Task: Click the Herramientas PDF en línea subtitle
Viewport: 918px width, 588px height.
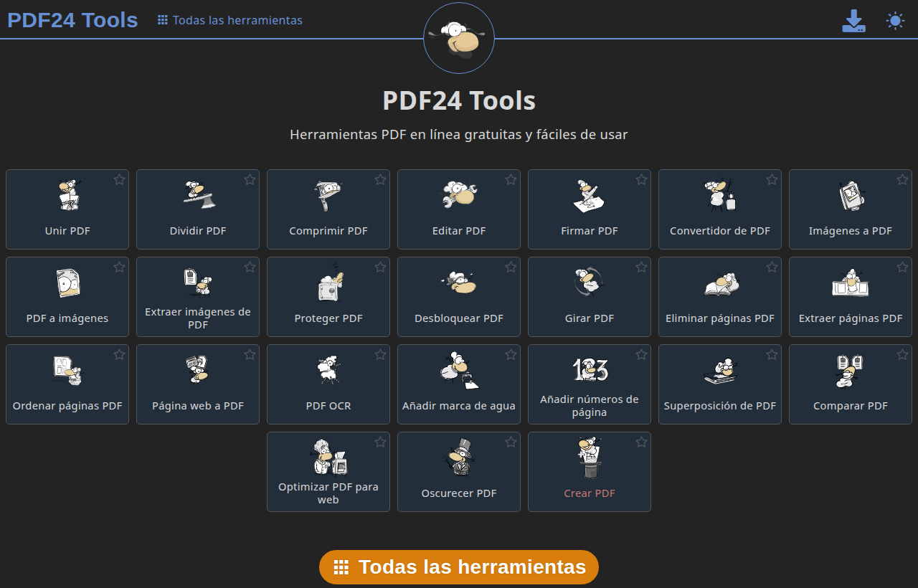Action: tap(459, 134)
